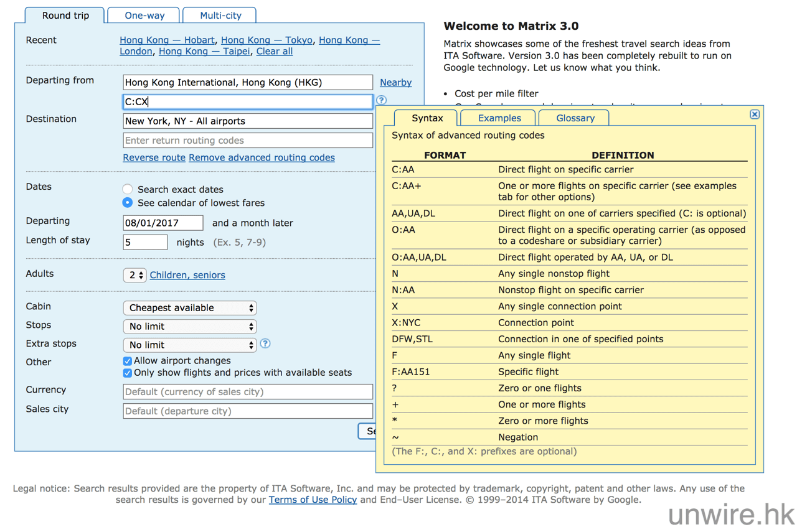The width and height of the screenshot is (797, 532).
Task: Click the Reverse route link
Action: pyautogui.click(x=154, y=157)
